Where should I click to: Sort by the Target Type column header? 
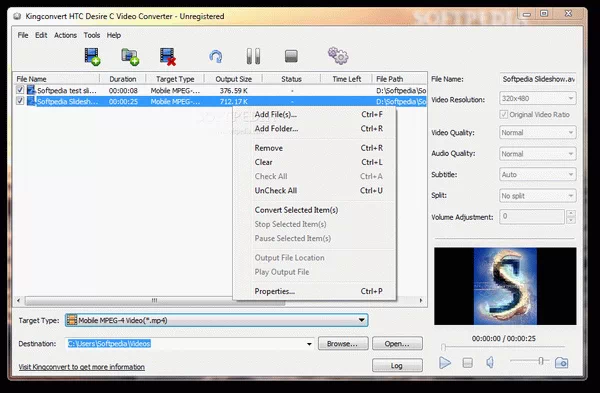[x=175, y=79]
